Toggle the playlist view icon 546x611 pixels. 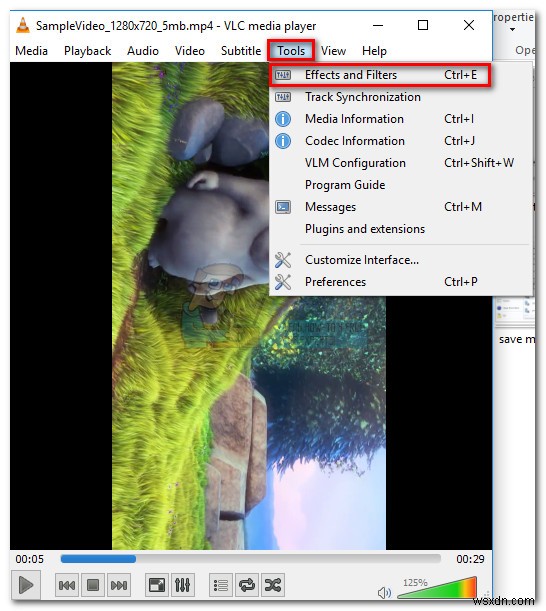(221, 585)
